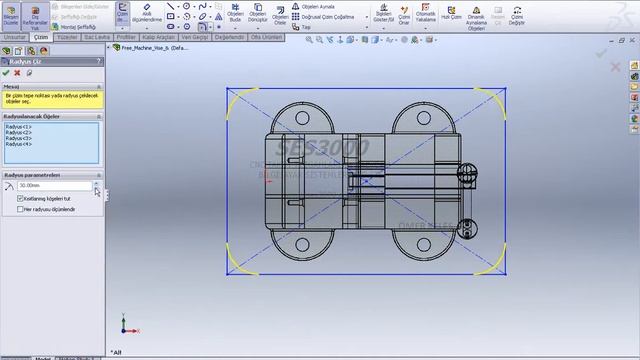Image resolution: width=640 pixels, height=360 pixels.
Task: Click the Dinamik Aynalama Objeleri tool
Action: [x=476, y=18]
